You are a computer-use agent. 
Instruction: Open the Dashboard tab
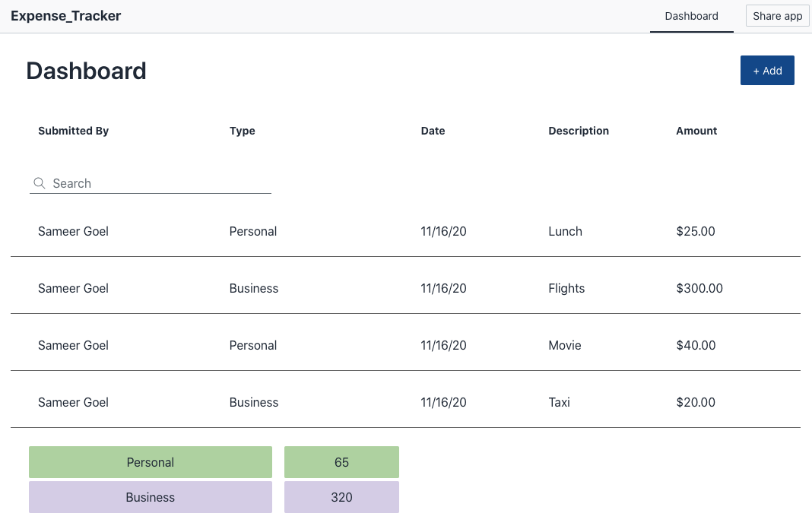tap(691, 16)
